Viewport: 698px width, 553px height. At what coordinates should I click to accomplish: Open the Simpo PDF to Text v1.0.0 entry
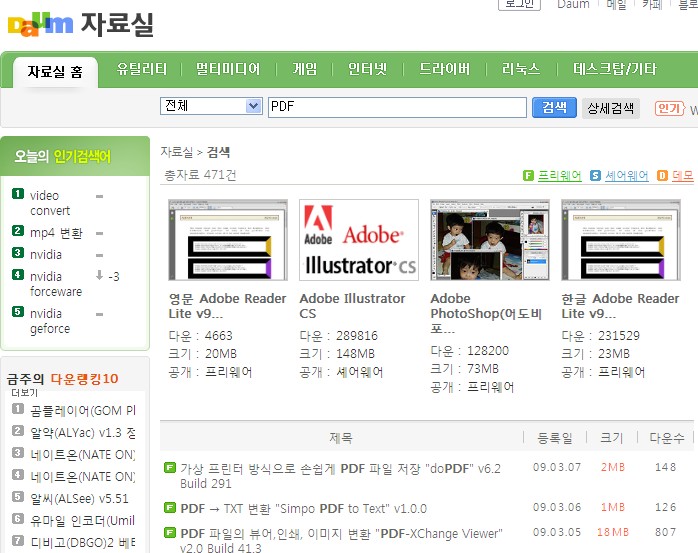pyautogui.click(x=304, y=508)
